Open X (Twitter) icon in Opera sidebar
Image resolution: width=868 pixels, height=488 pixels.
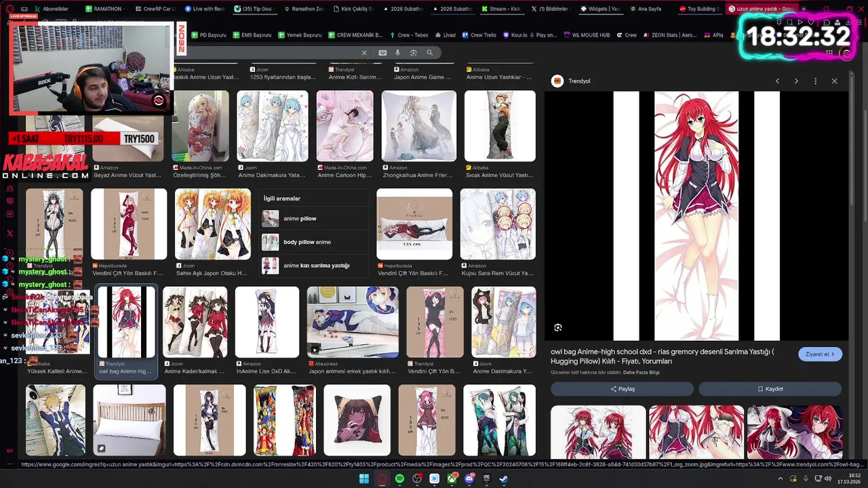coord(9,233)
